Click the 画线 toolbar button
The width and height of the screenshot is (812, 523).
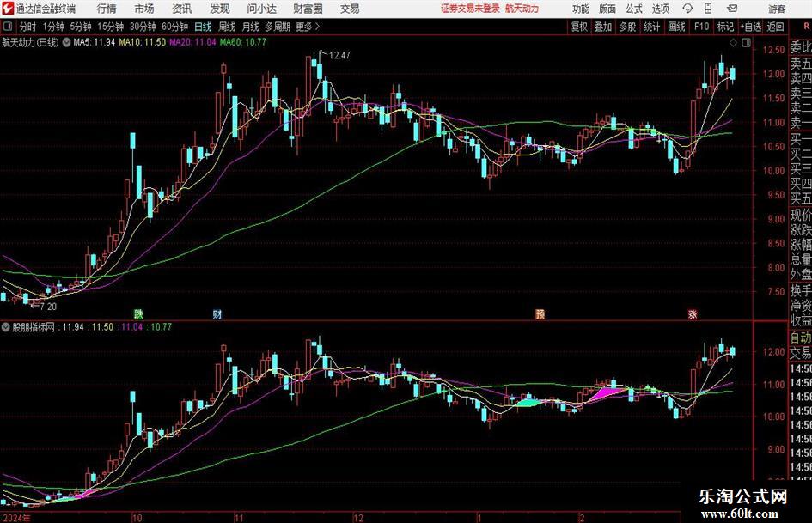pyautogui.click(x=676, y=27)
